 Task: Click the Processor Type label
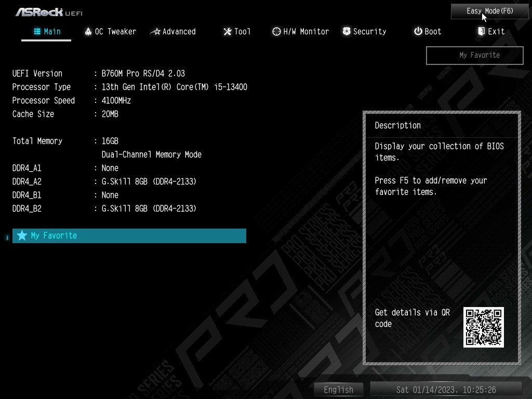42,87
